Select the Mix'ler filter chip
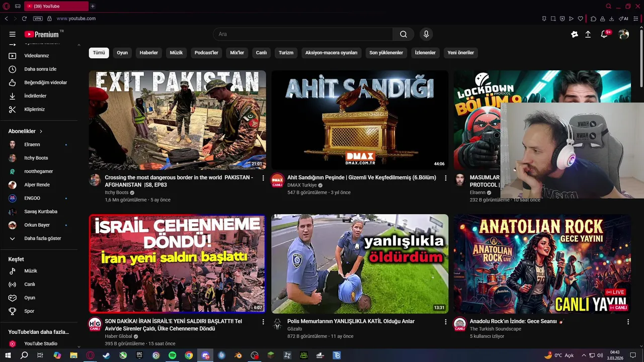The height and width of the screenshot is (362, 644). tap(237, 53)
